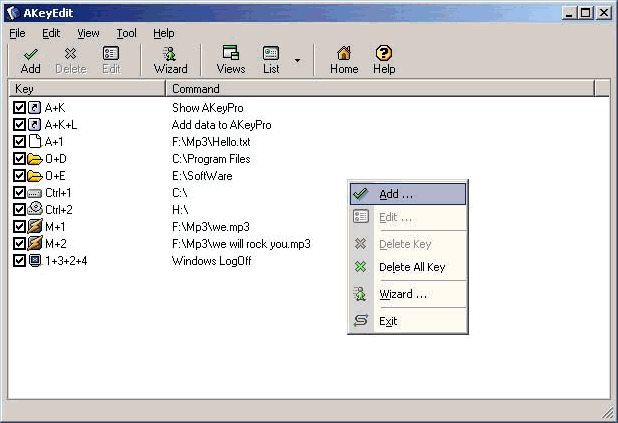
Task: Open the Help menu
Action: (x=164, y=33)
